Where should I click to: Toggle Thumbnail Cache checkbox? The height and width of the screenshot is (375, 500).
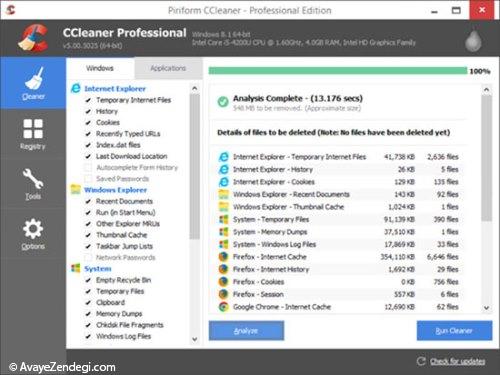88,235
